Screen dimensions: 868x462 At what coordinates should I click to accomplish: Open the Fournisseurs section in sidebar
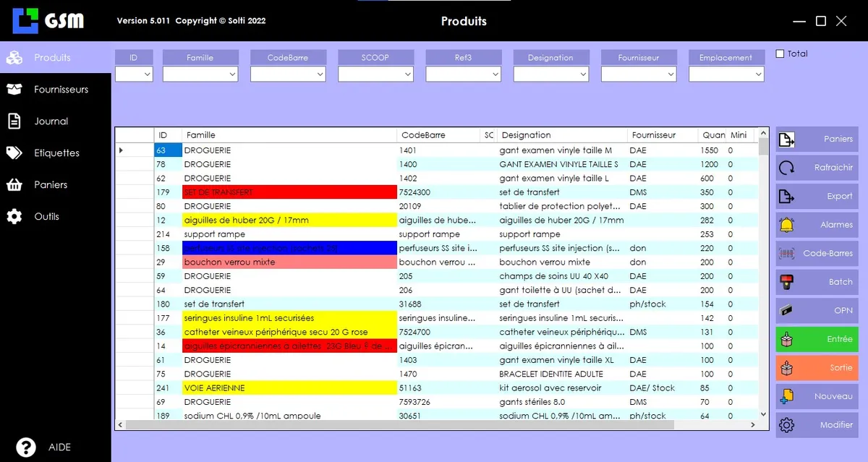pyautogui.click(x=61, y=90)
